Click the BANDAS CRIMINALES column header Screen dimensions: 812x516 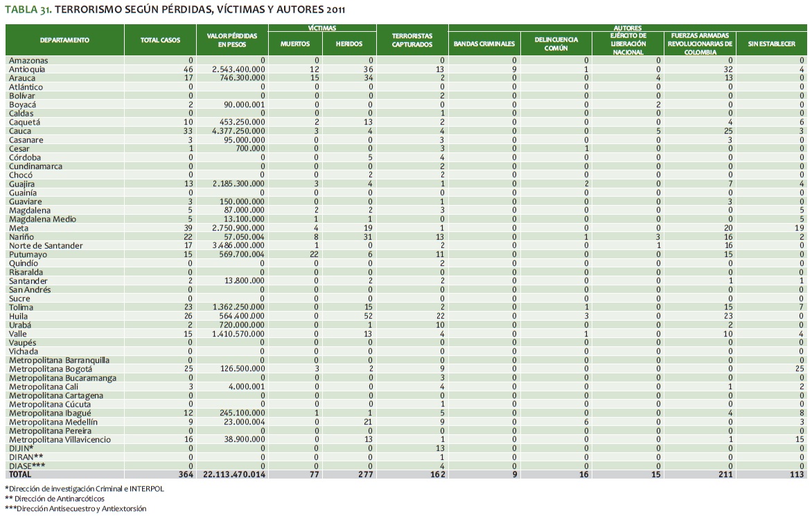484,44
